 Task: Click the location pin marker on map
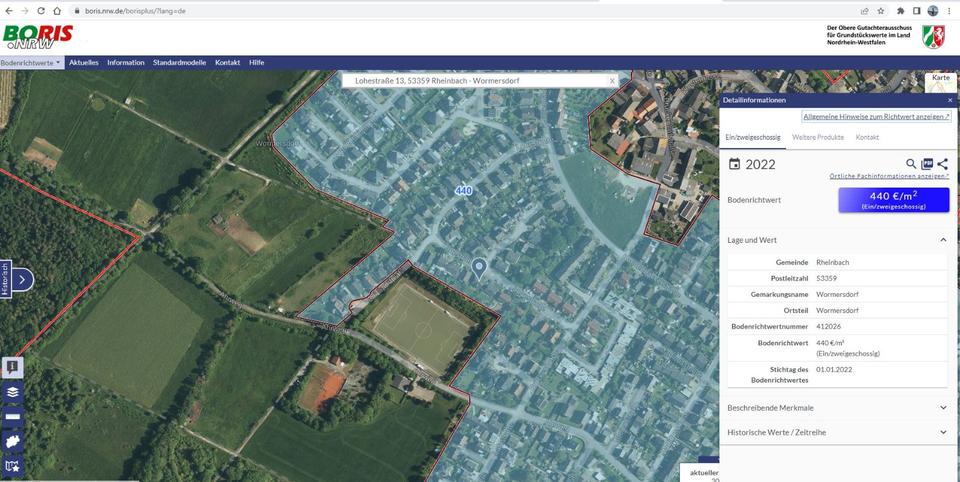coord(479,267)
